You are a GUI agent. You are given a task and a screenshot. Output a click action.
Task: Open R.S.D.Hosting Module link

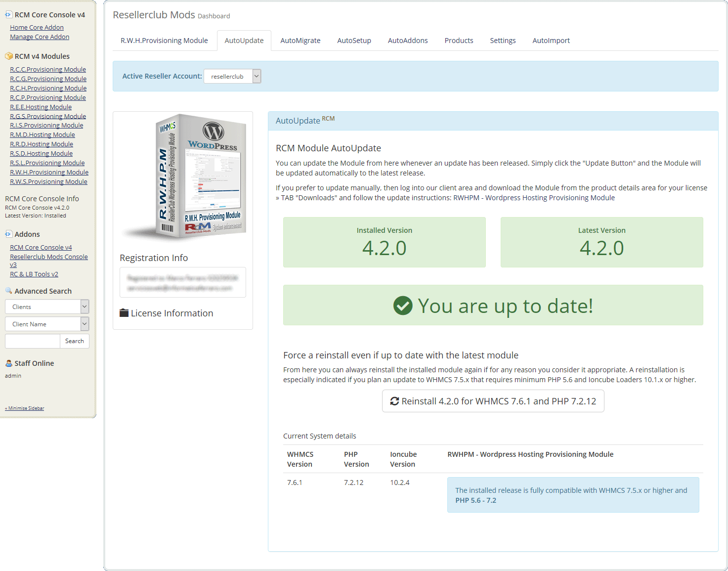click(x=42, y=154)
